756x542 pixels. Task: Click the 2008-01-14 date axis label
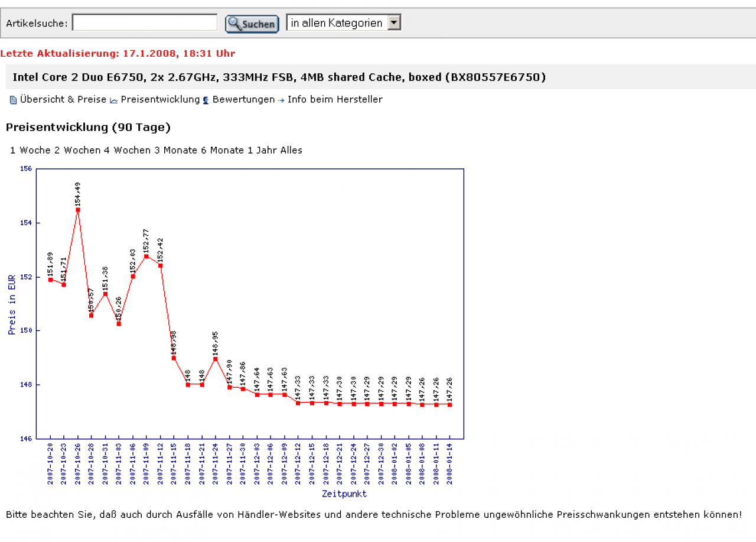pyautogui.click(x=450, y=464)
